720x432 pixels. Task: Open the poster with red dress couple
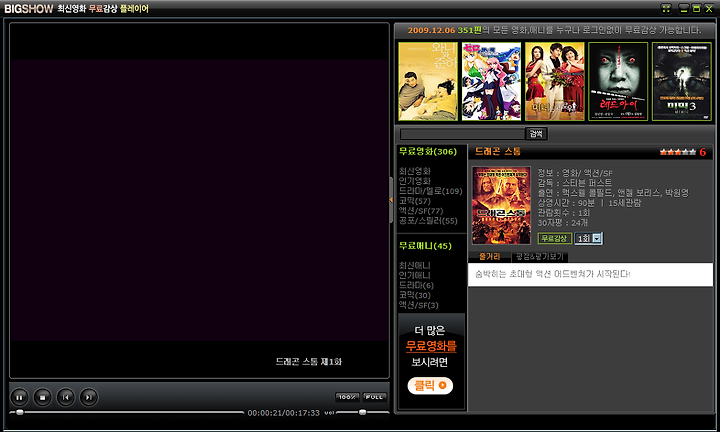click(555, 81)
